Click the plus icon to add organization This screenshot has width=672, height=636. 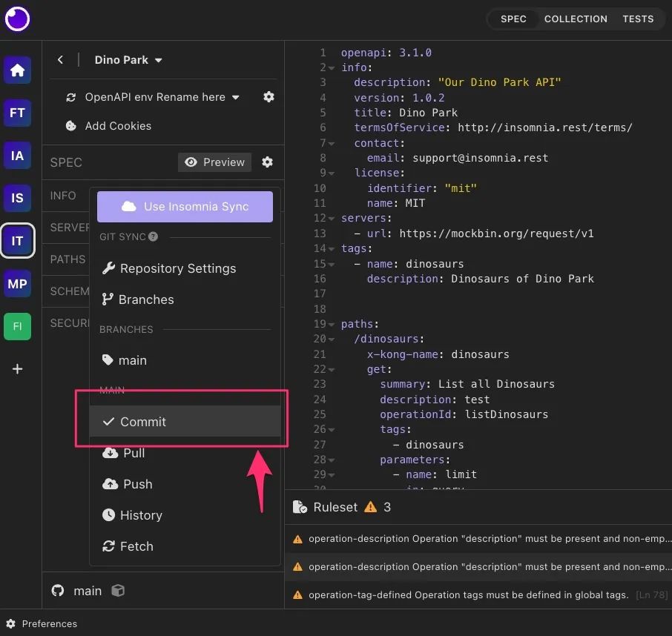17,368
